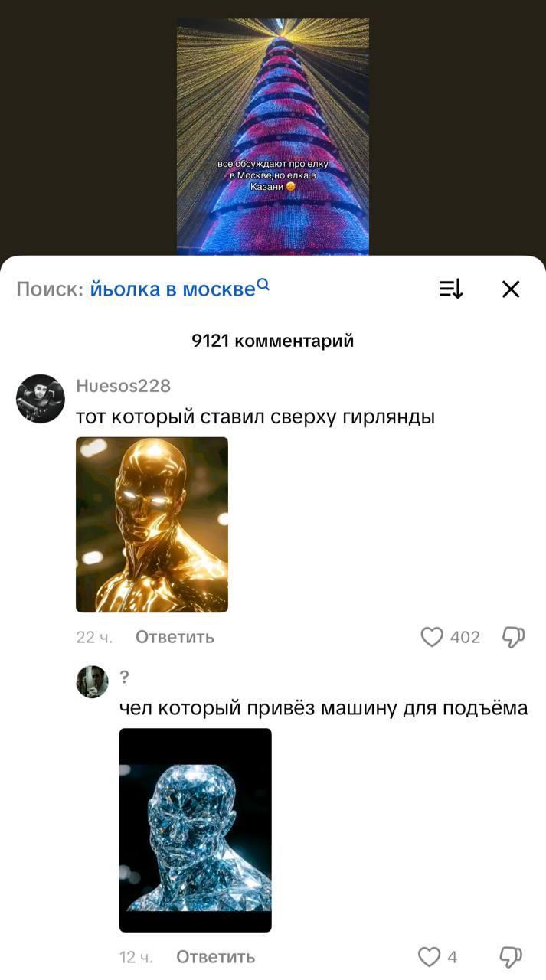Screen dimensions: 546x980
Task: Open the comment sort options icon
Action: pos(451,289)
